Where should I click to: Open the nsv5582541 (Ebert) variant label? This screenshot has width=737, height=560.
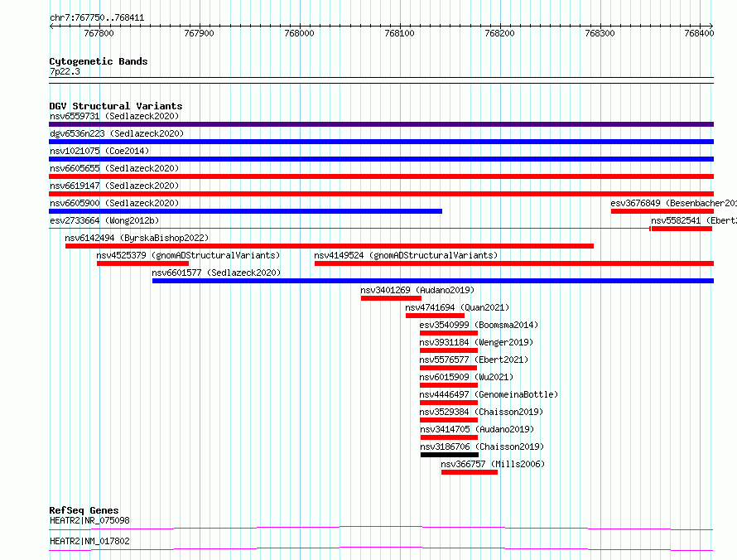(x=694, y=220)
